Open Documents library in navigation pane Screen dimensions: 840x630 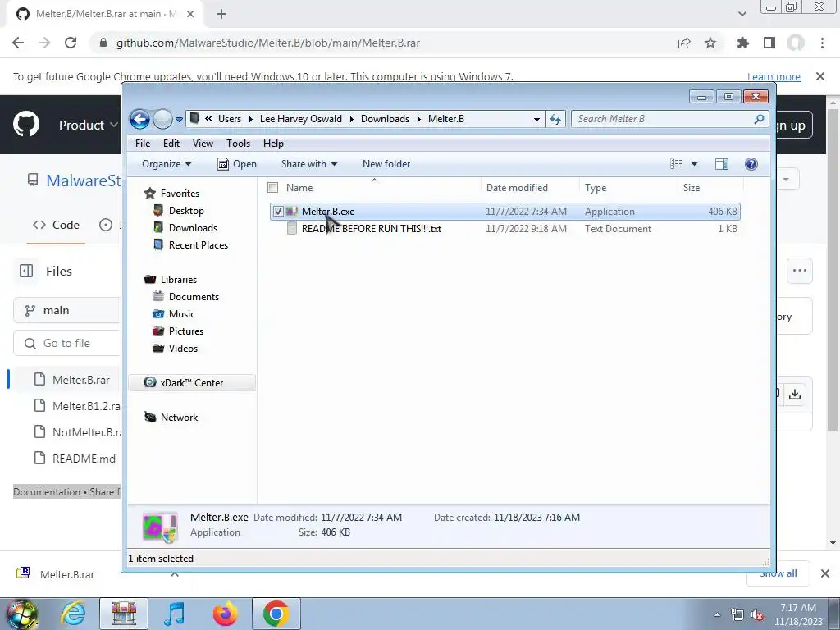[194, 297]
